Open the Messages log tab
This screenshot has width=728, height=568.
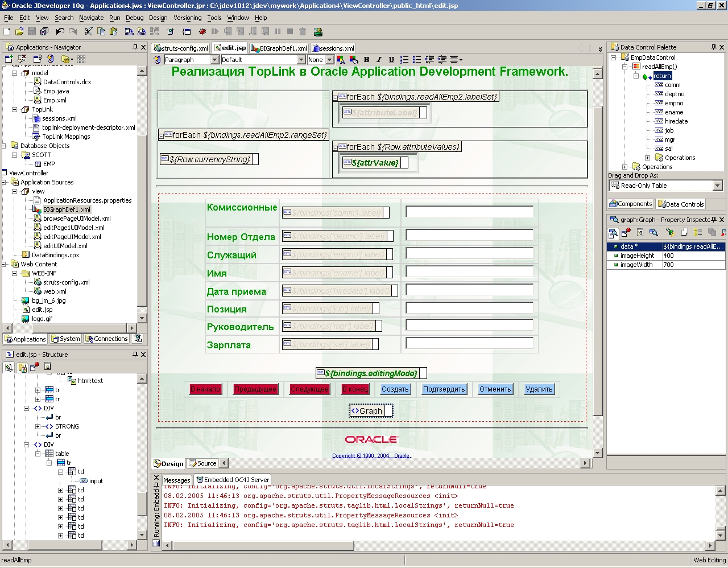pyautogui.click(x=177, y=480)
